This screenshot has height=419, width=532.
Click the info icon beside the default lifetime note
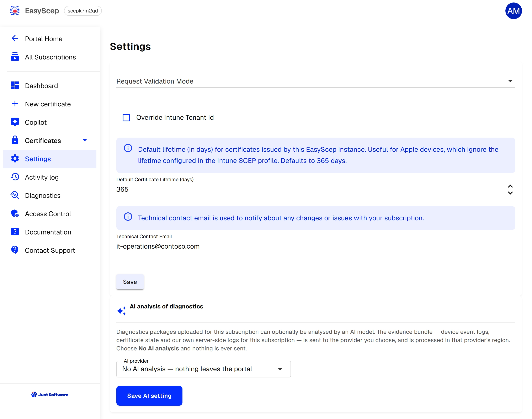click(128, 148)
